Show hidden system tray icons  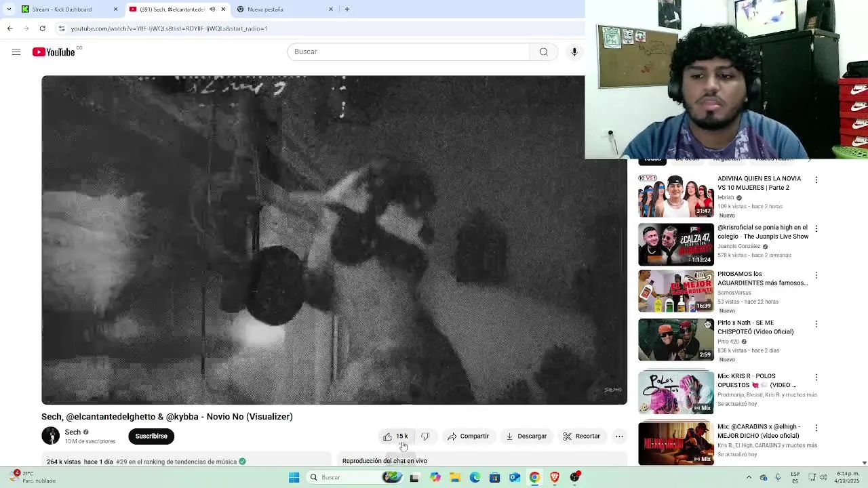point(749,478)
